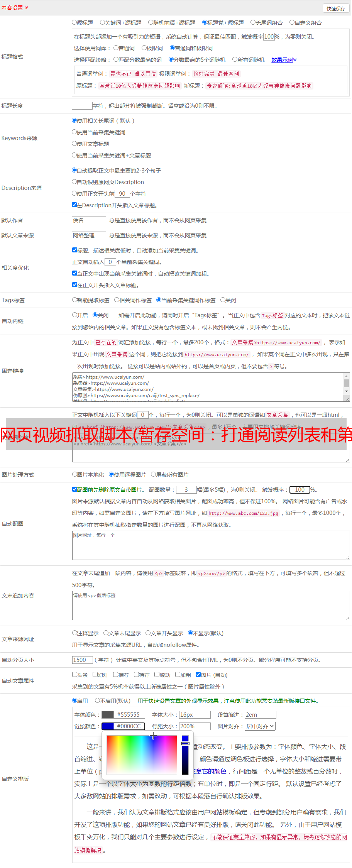Choose the 极限词 word library option
The height and width of the screenshot is (868, 352).
[144, 48]
